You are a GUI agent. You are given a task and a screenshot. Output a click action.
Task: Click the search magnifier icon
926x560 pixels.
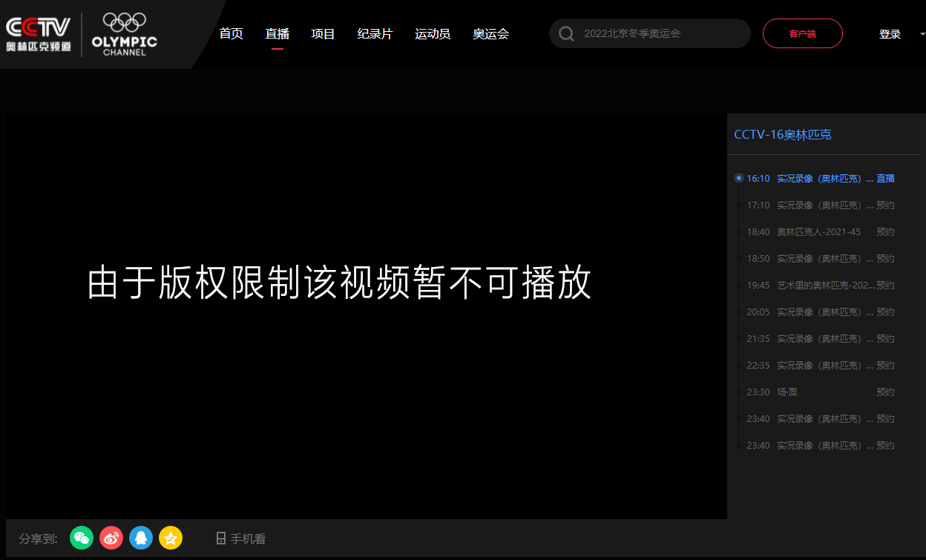[566, 34]
